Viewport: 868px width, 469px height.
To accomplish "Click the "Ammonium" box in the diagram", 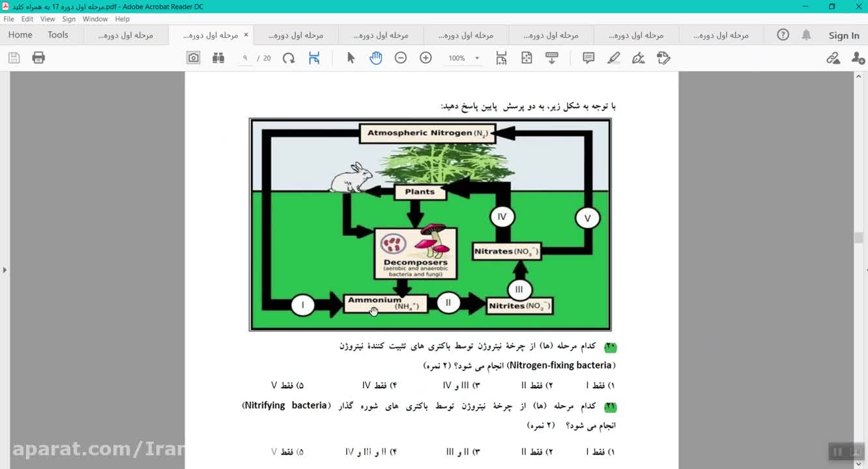I will pyautogui.click(x=385, y=304).
